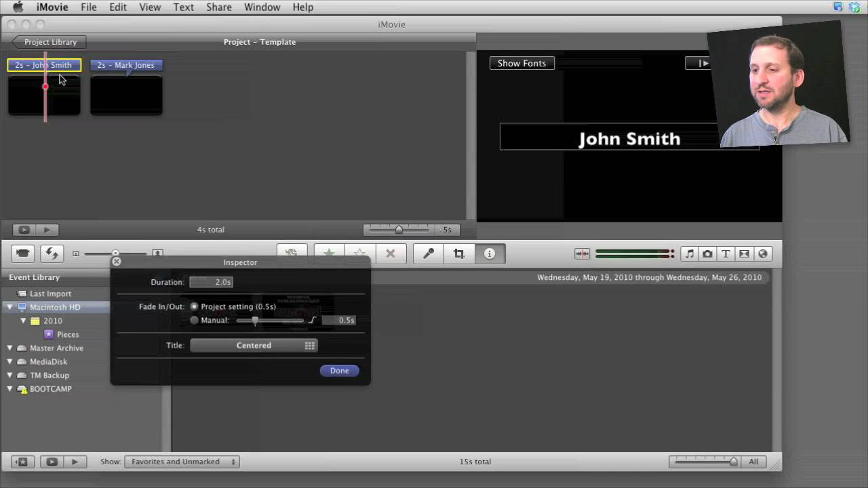Viewport: 868px width, 488px height.
Task: Toggle MediaDisk disclosure triangle
Action: coord(9,361)
